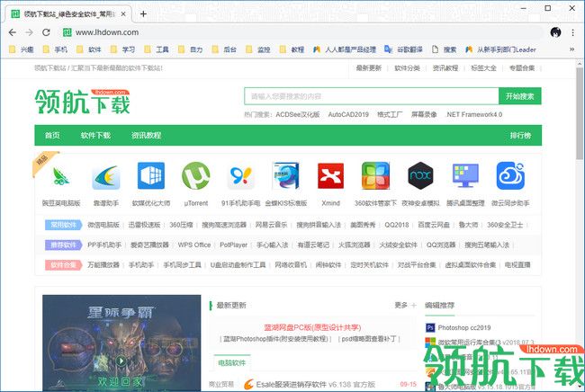Click the Esale software orange icon

(248, 384)
